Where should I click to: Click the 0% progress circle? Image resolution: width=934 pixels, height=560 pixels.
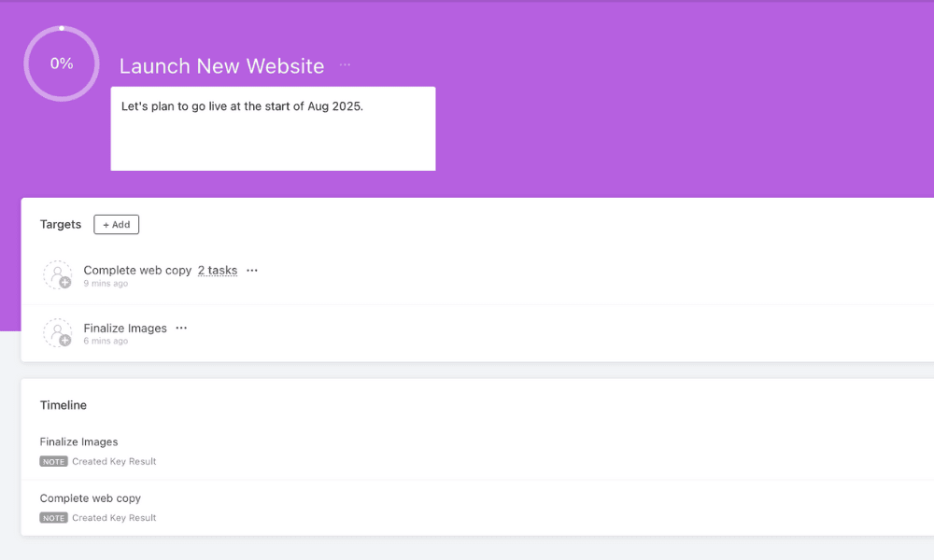[62, 63]
